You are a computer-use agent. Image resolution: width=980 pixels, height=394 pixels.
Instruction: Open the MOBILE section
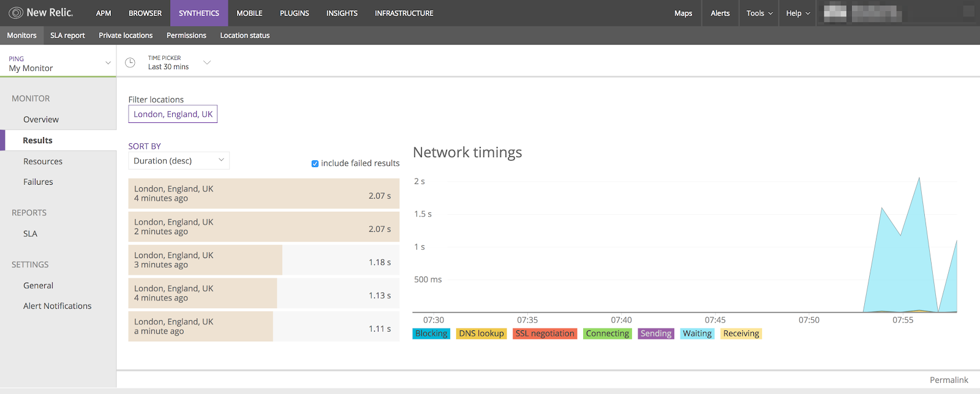click(249, 13)
